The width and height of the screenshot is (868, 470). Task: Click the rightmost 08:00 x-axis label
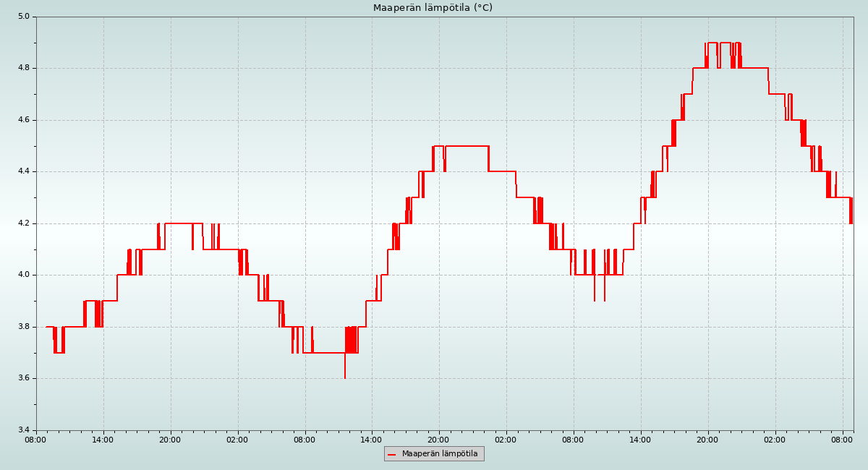coord(843,439)
